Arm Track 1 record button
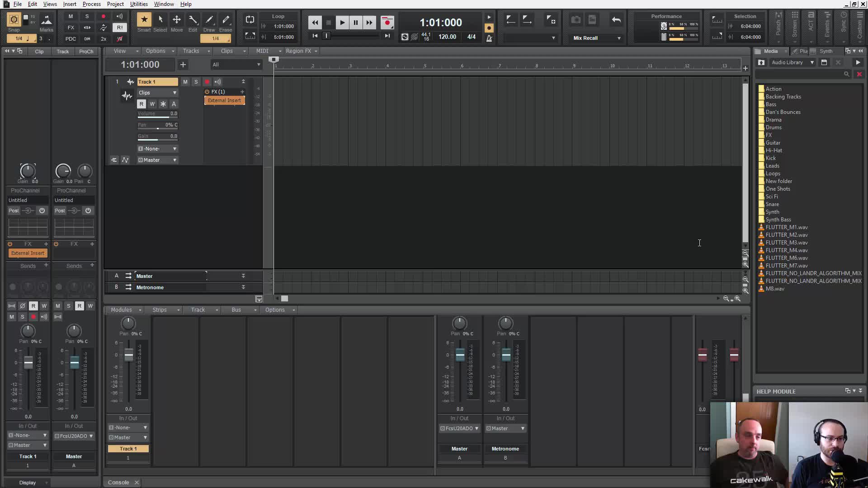Image resolution: width=868 pixels, height=488 pixels. pyautogui.click(x=207, y=82)
